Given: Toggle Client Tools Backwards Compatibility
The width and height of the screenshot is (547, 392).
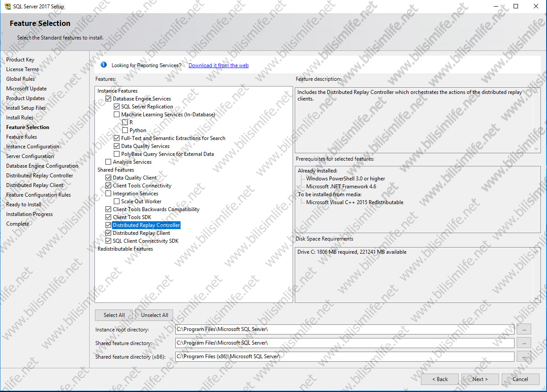Looking at the screenshot, I should tap(109, 209).
